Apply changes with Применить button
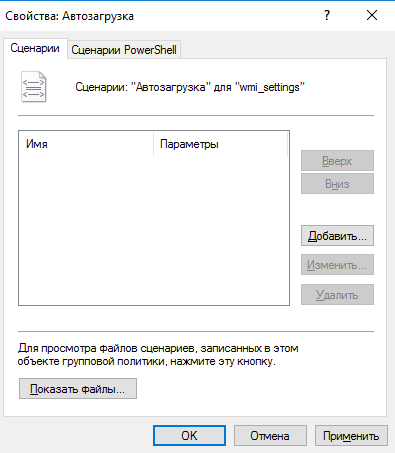This screenshot has height=453, width=395. point(351,435)
